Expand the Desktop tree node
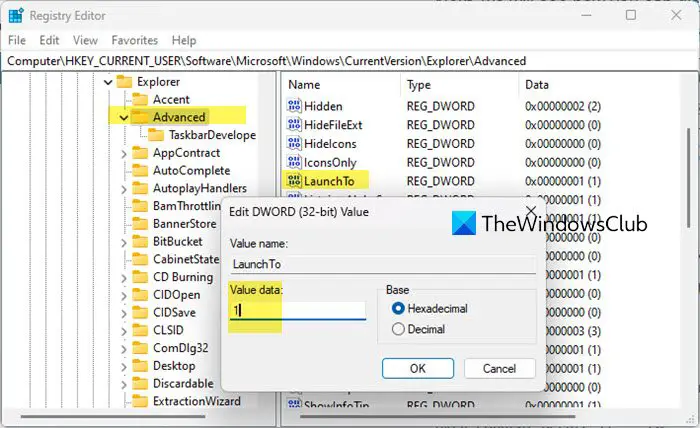The width and height of the screenshot is (700, 428). point(124,367)
